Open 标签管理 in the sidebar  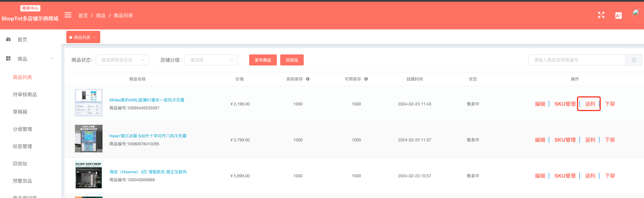22,147
